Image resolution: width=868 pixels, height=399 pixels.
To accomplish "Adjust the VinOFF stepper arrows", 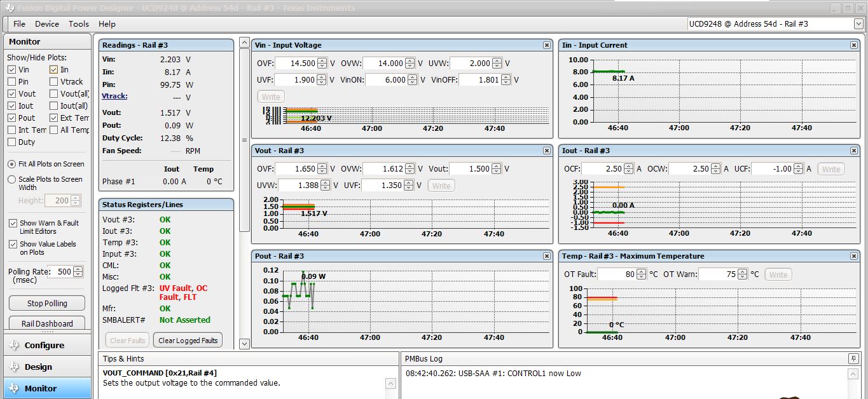I will pyautogui.click(x=506, y=80).
